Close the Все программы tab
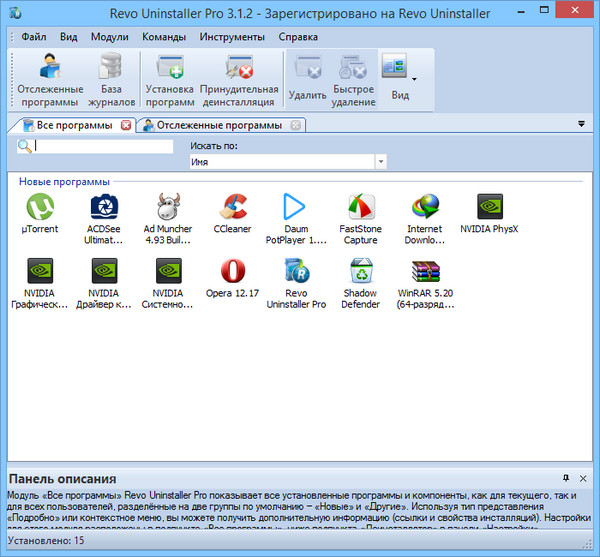 coord(126,125)
